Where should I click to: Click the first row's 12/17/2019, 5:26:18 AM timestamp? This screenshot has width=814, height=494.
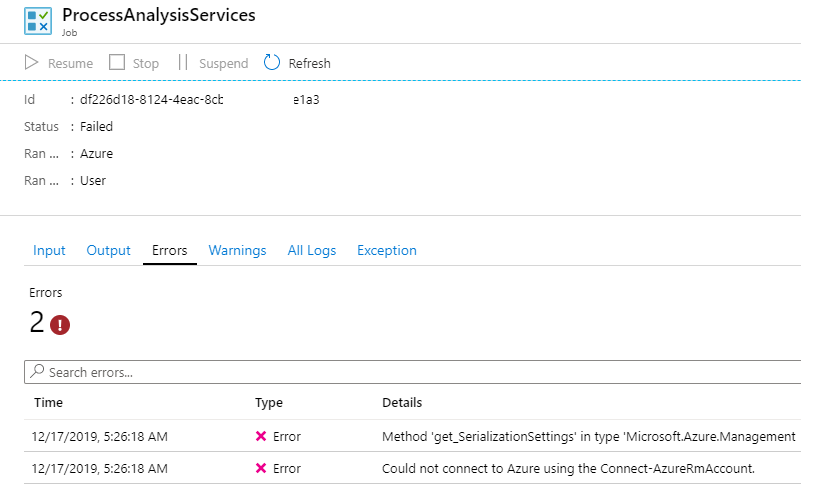click(x=100, y=436)
